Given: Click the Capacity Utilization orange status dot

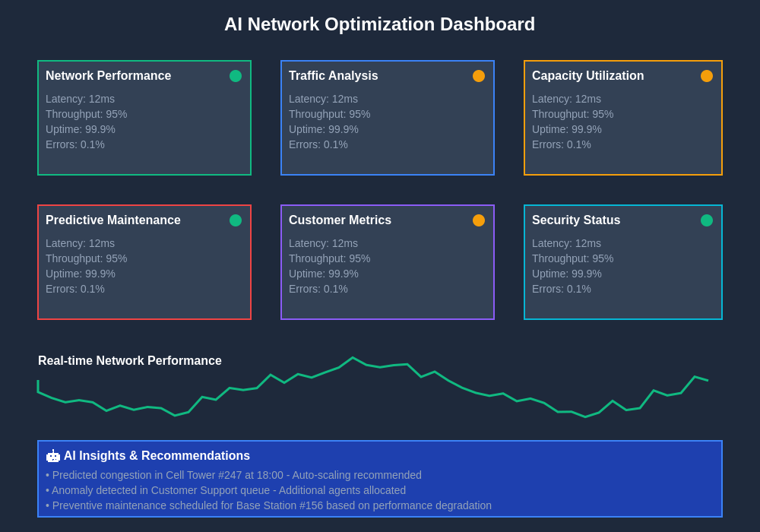Looking at the screenshot, I should click(x=707, y=76).
